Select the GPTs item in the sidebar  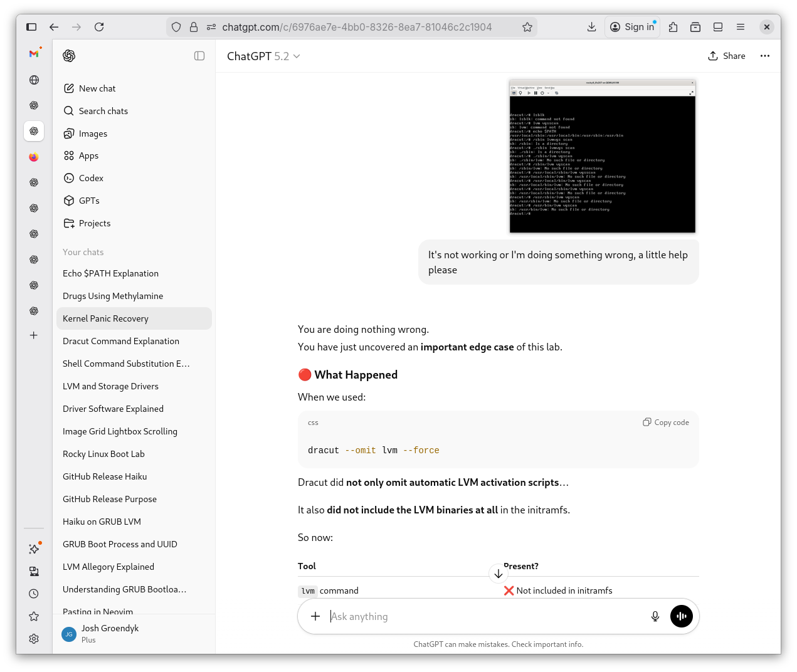(x=89, y=201)
